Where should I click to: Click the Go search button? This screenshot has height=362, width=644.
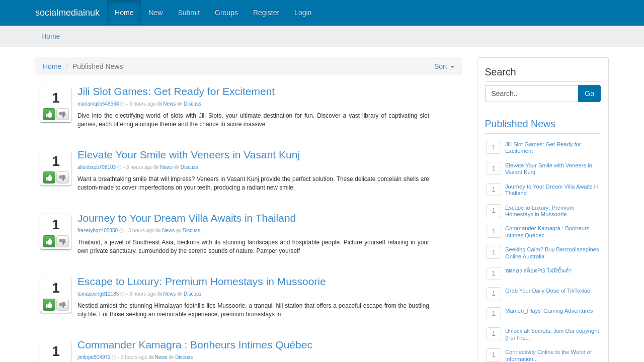589,94
